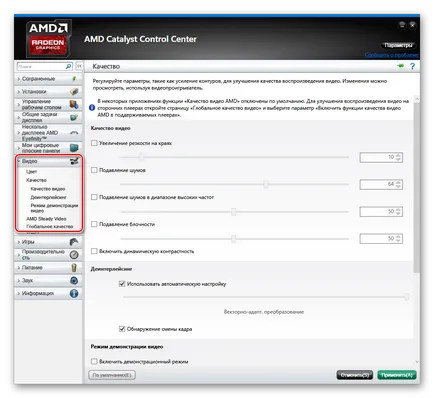
Task: Open Деинтерлейсинг sub-item in sidebar
Action: pos(48,197)
